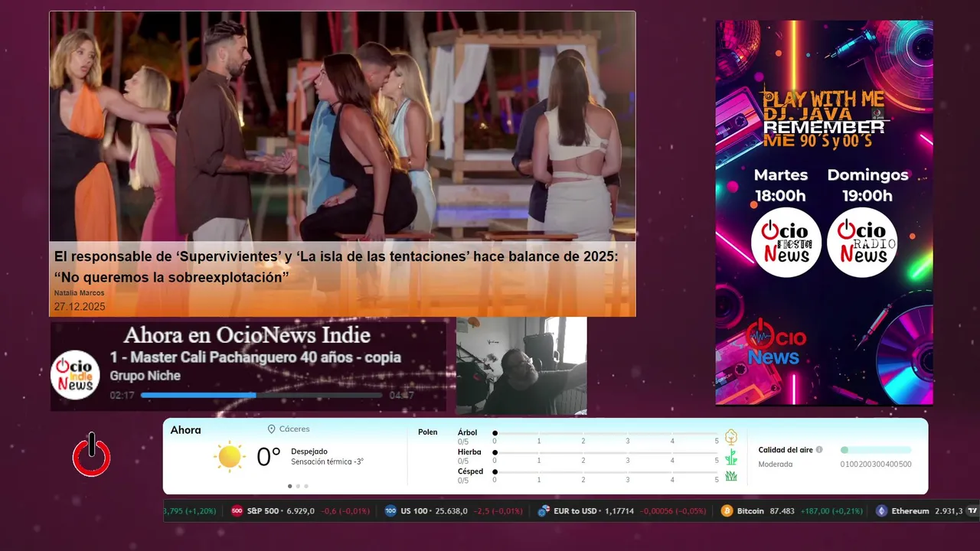
Task: Click the US 100 ticker badge
Action: click(390, 511)
